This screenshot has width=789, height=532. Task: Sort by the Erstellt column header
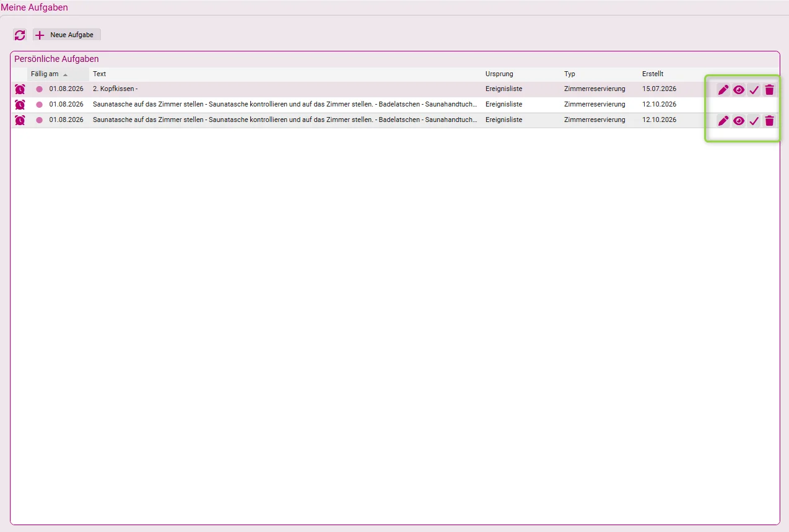[x=653, y=74]
